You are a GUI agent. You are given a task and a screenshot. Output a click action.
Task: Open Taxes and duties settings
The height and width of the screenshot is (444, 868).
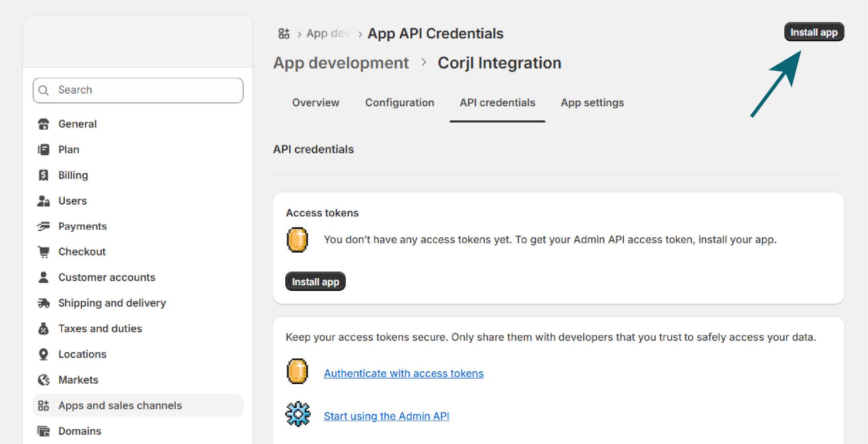[x=138, y=328]
